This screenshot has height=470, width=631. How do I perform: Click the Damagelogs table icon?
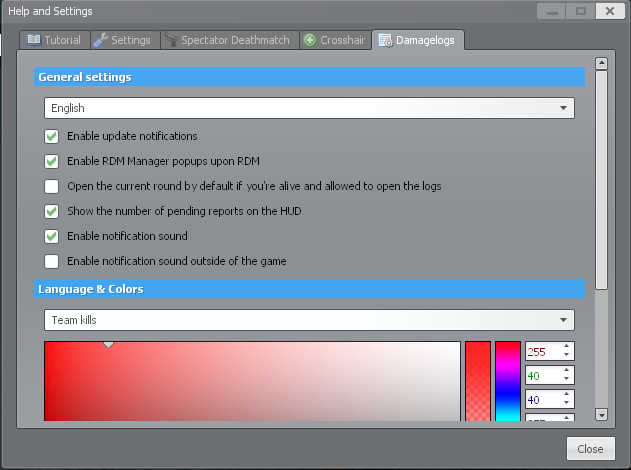[x=386, y=40]
